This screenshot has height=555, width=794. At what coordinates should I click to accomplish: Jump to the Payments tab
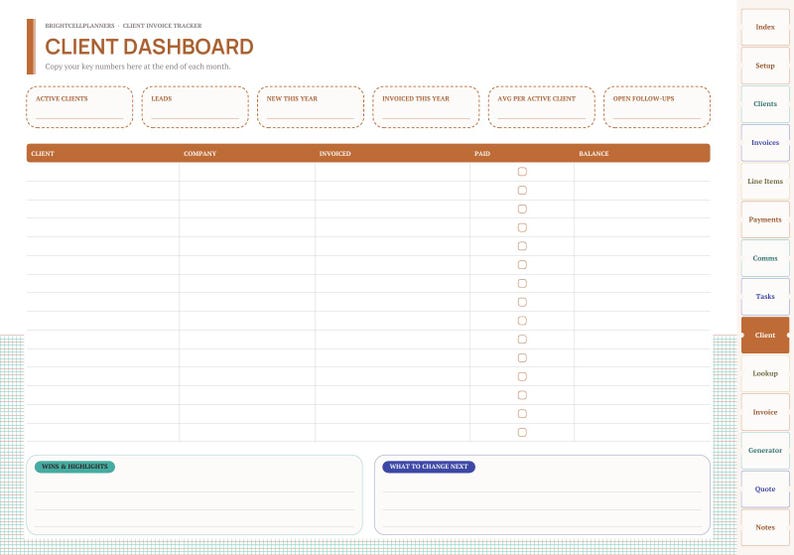click(765, 219)
